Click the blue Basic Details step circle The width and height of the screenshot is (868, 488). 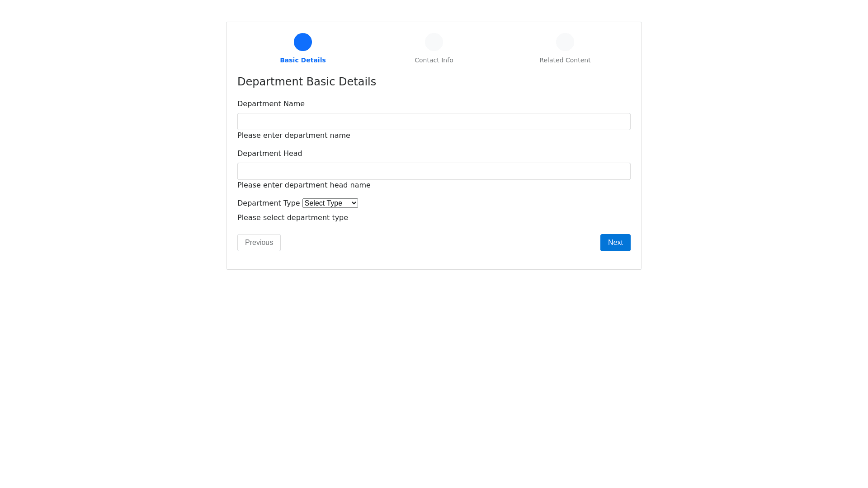coord(303,42)
